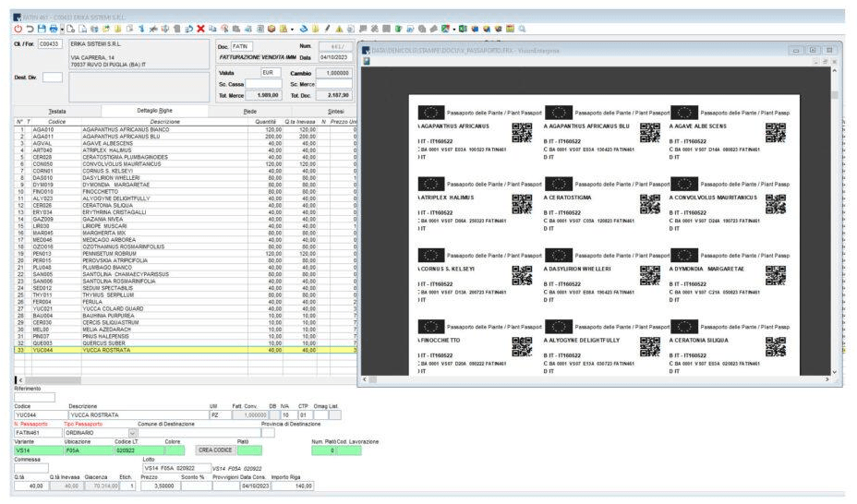Click the magnifier search icon at the toolbar end

tap(522, 29)
